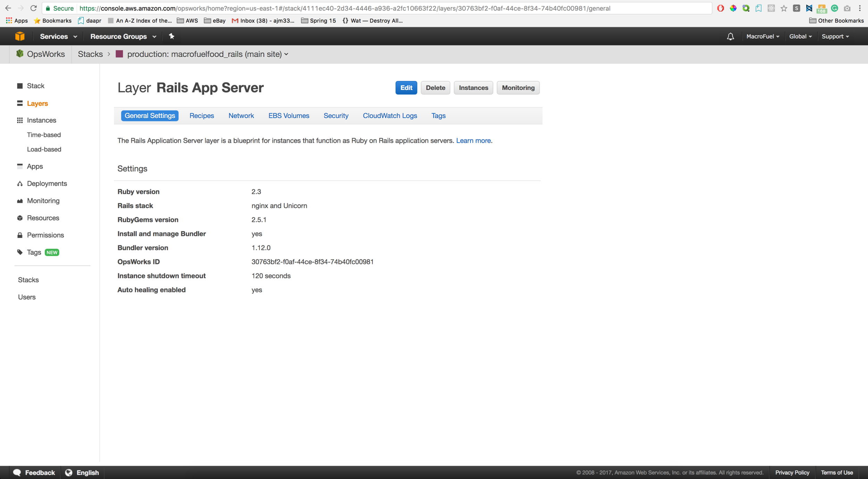
Task: Reload the page with the refresh icon
Action: (33, 8)
